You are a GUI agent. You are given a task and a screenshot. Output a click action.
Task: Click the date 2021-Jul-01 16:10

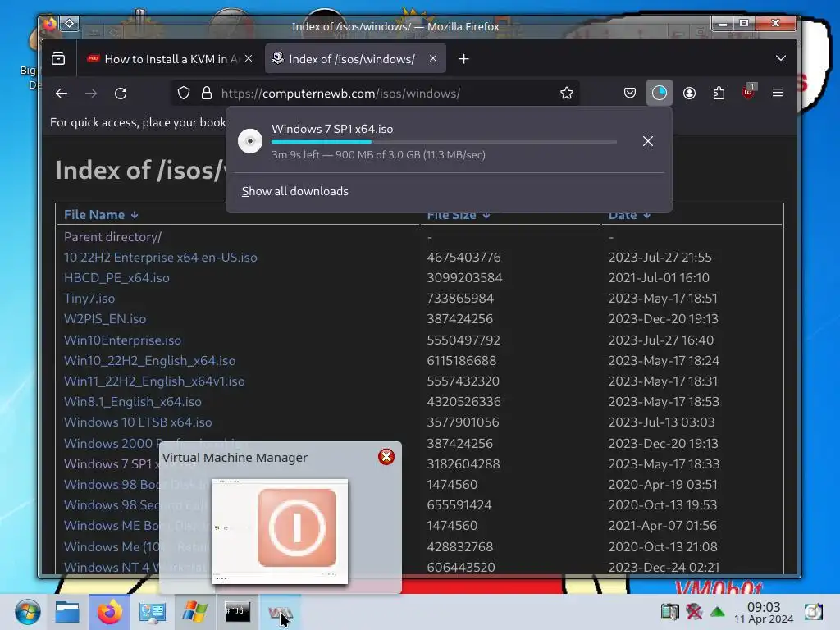pos(659,277)
